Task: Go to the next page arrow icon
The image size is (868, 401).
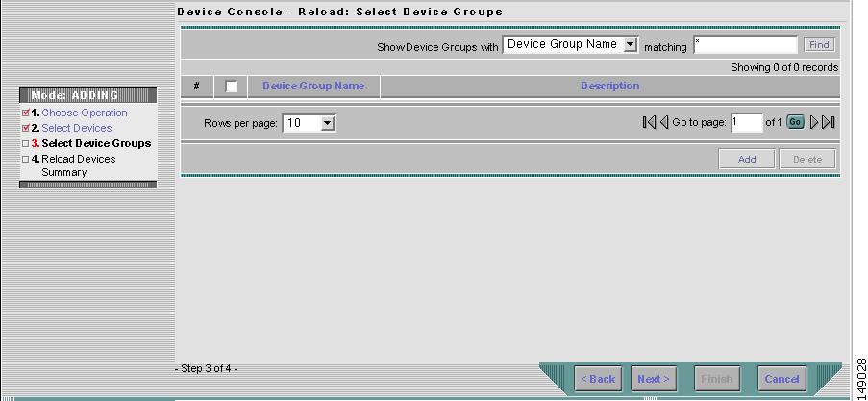Action: [814, 122]
